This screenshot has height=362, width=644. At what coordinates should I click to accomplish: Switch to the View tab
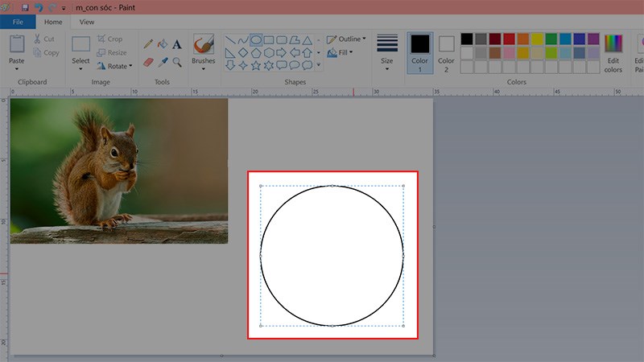pos(87,23)
